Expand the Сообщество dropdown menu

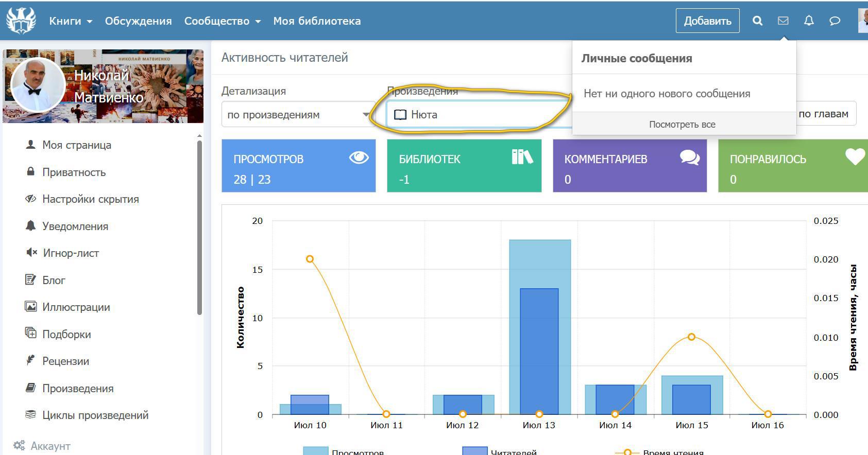(x=222, y=21)
